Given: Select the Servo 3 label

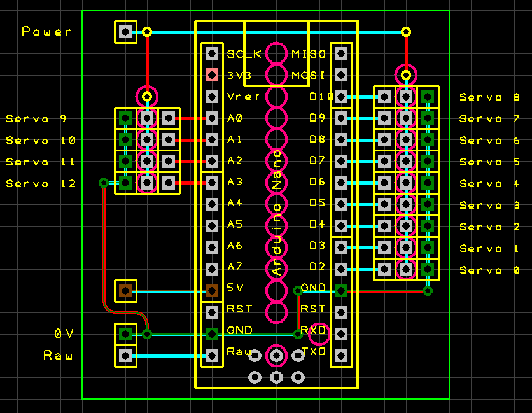Looking at the screenshot, I should click(x=489, y=206).
